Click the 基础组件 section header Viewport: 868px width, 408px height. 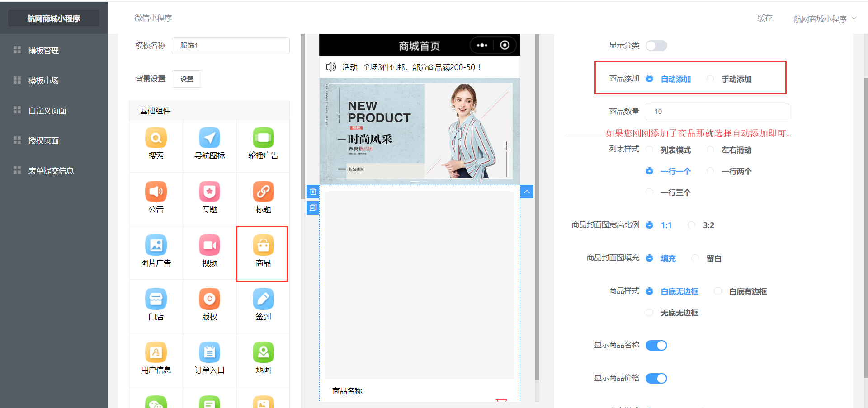(x=209, y=110)
